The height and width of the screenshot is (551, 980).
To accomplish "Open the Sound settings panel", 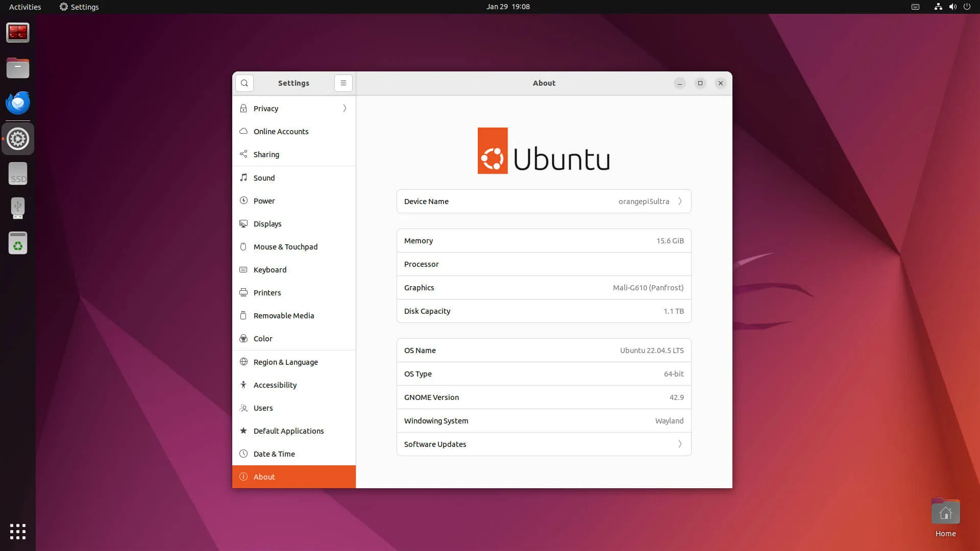I will (x=264, y=178).
